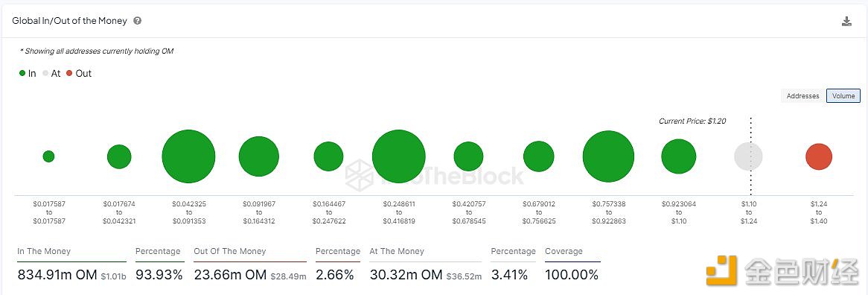The height and width of the screenshot is (295, 868).
Task: Click the bubble for $0.923064 to $1.10
Action: click(679, 156)
